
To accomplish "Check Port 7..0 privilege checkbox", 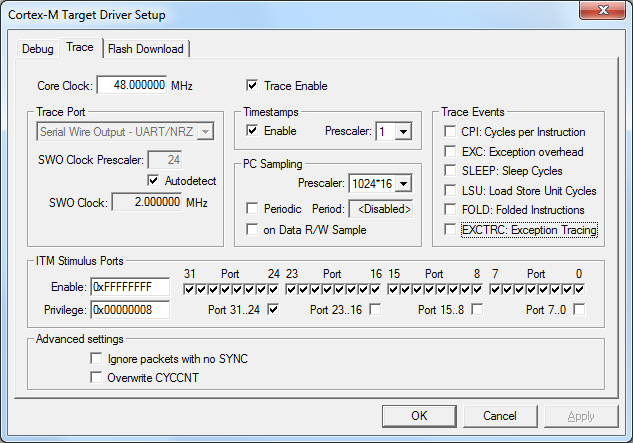I will pyautogui.click(x=579, y=310).
